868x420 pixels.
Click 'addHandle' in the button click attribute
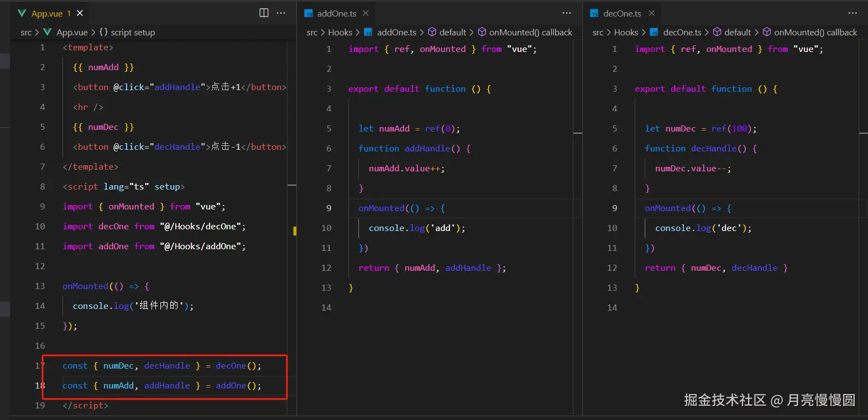pyautogui.click(x=177, y=87)
